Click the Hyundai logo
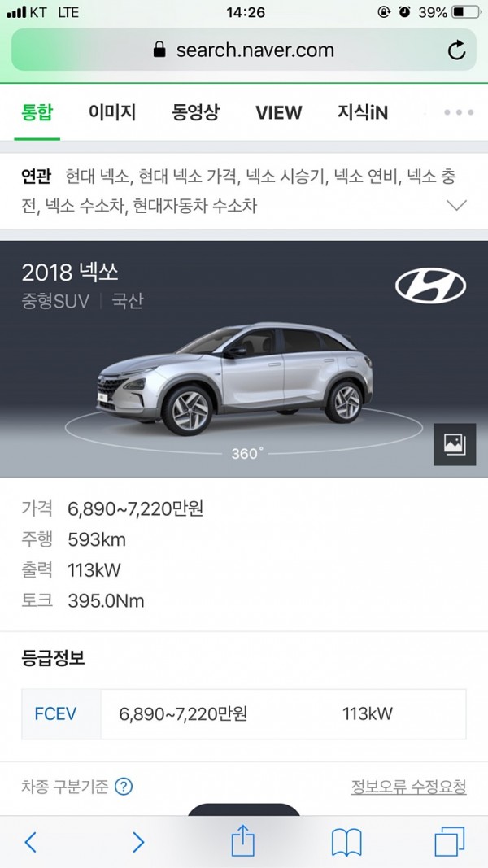Image resolution: width=488 pixels, height=868 pixels. point(430,286)
